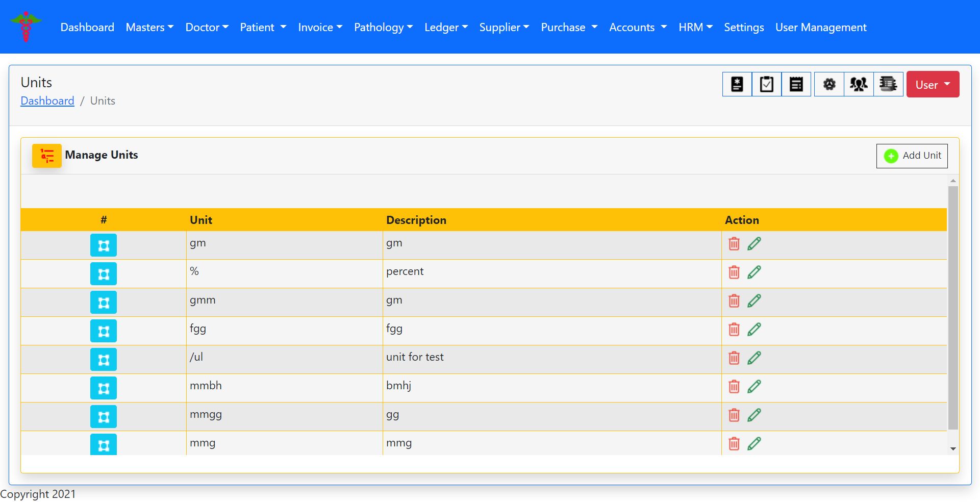
Task: Click the table scrollbar down arrow
Action: pyautogui.click(x=952, y=449)
